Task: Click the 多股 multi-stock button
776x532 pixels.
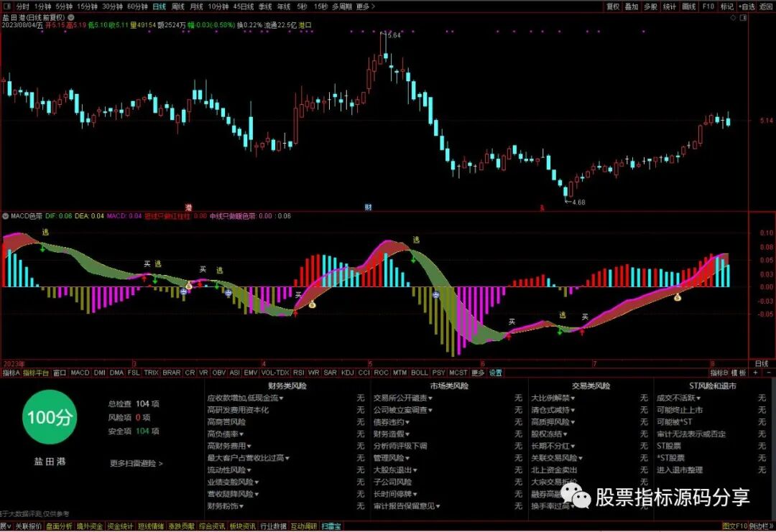Action: click(x=650, y=6)
